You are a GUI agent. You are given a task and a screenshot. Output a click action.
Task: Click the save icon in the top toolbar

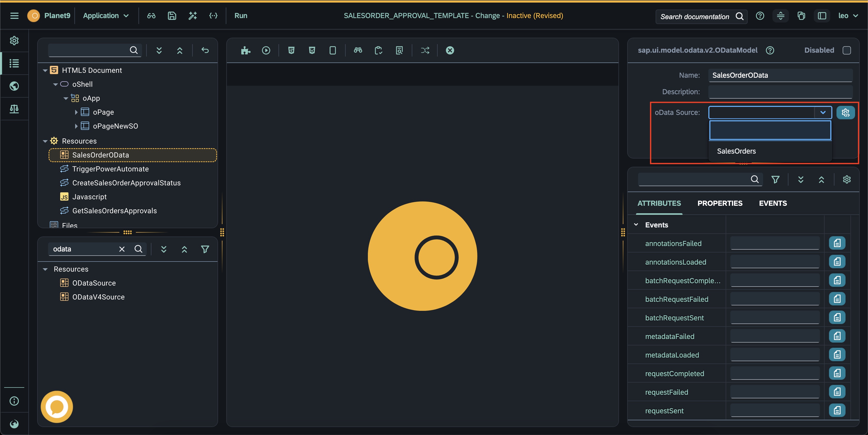(172, 16)
